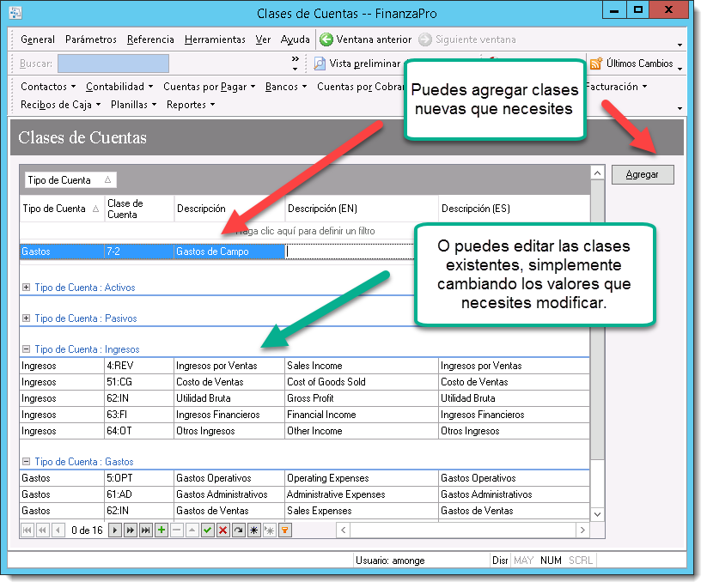Click the Siguiente ventana arrow icon
Image resolution: width=707 pixels, height=588 pixels.
(424, 39)
